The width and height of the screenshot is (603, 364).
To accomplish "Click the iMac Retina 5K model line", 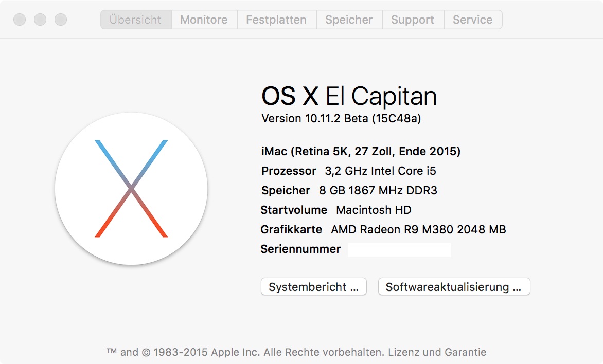I will (361, 151).
